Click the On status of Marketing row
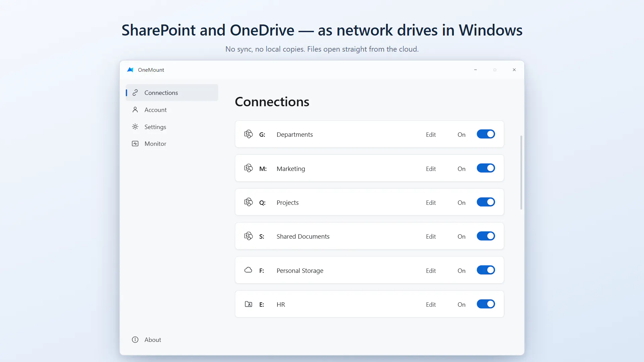The height and width of the screenshot is (362, 644). click(462, 169)
